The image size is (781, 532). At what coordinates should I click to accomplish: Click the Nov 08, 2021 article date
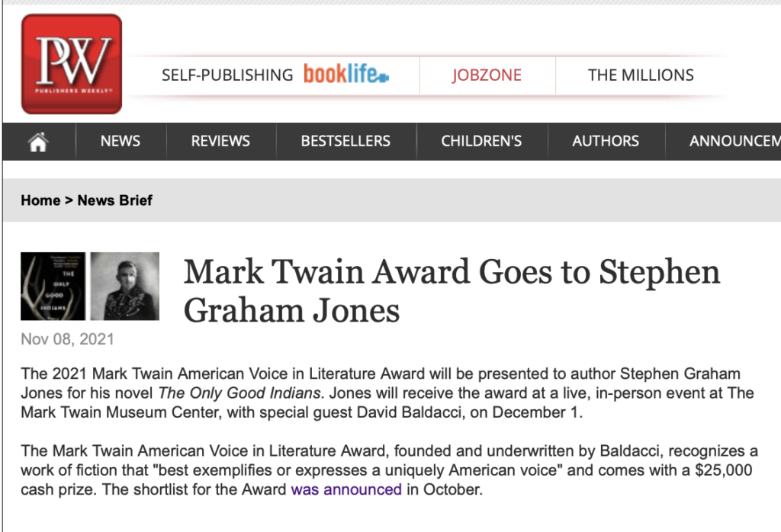pos(67,339)
